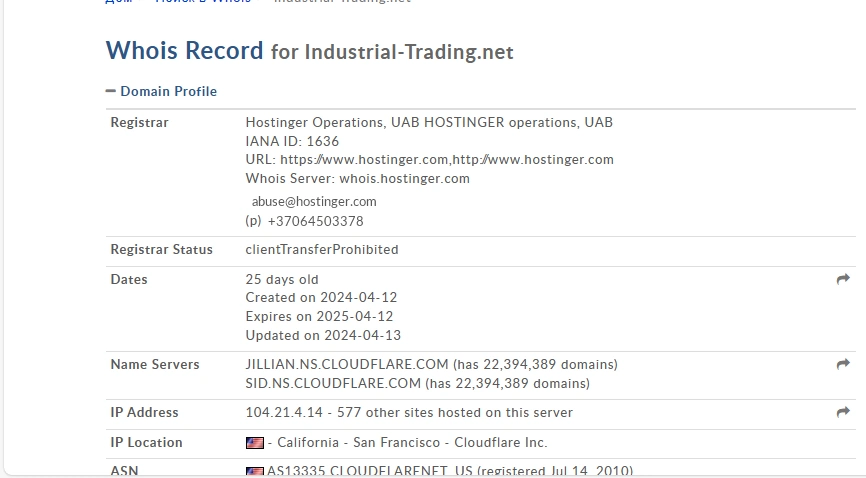Click the registrar URL line
This screenshot has width=866, height=478.
430,160
